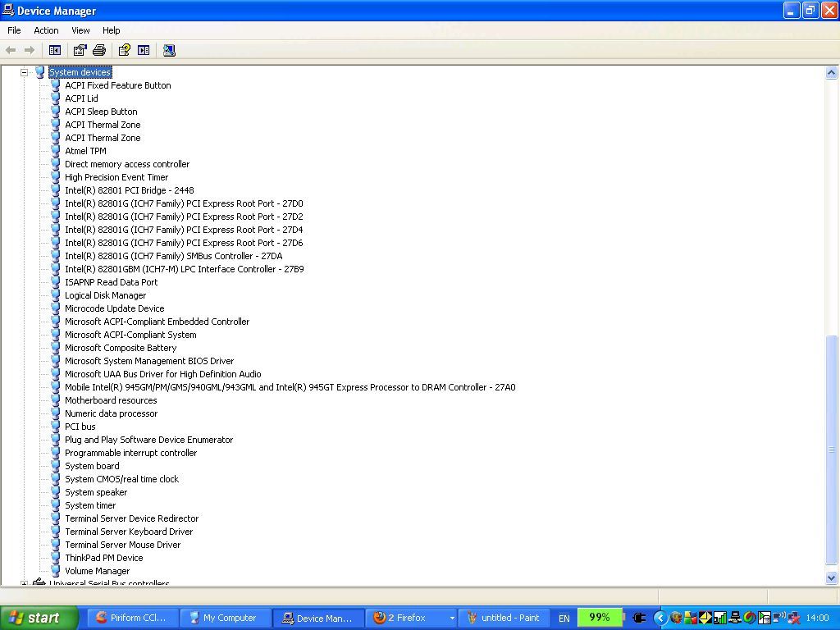This screenshot has width=840, height=630.
Task: Select Programmable interrupt controller
Action: pos(130,453)
